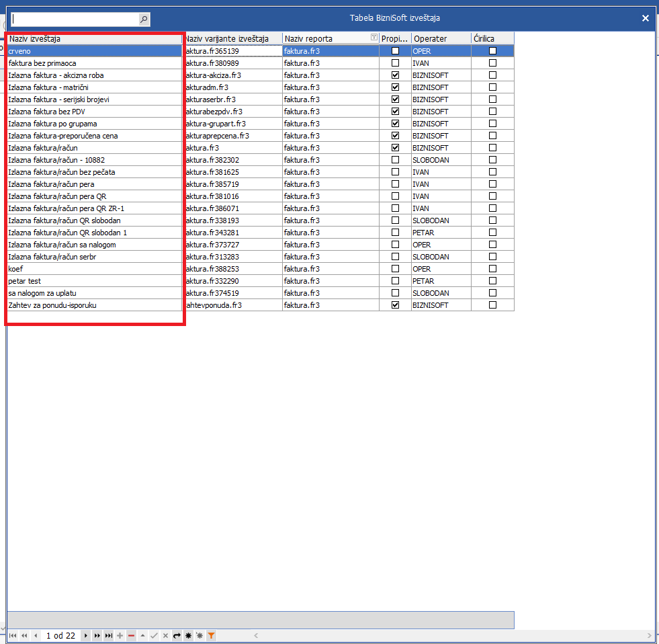Click the search magnifier icon
The image size is (659, 644).
coord(144,19)
